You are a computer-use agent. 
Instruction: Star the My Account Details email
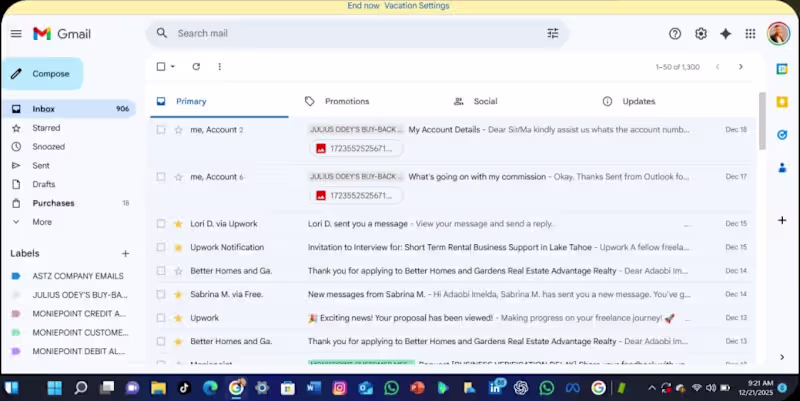(178, 130)
